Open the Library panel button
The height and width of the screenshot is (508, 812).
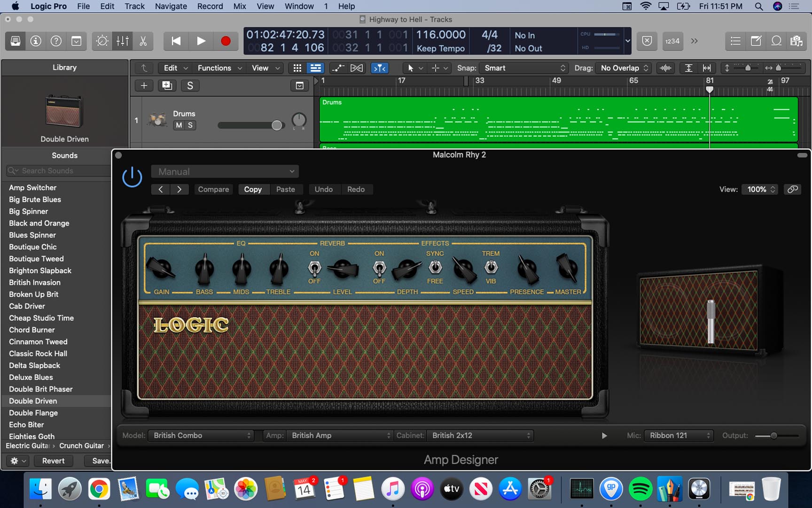click(16, 41)
